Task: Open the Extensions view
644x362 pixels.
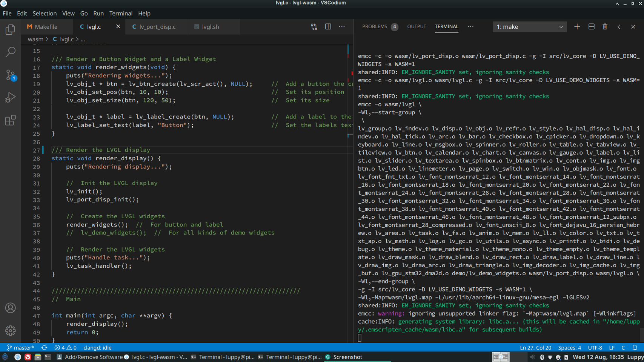Action: (10, 120)
